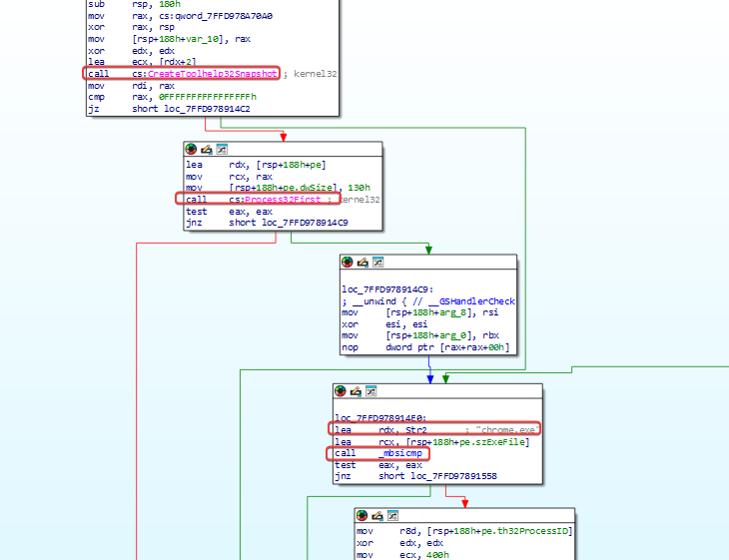Follow jnz target loc_7FFD978914C9
Viewport: 729px width, 560px height.
305,223
